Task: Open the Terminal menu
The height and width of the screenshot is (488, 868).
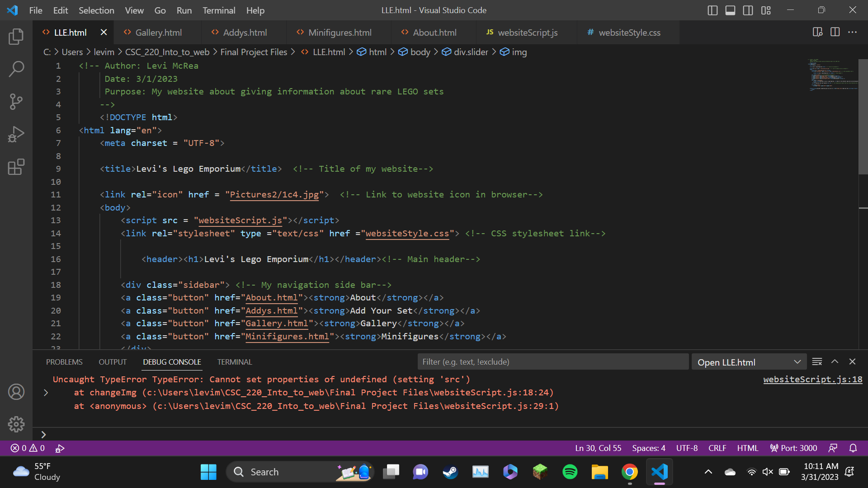Action: (x=219, y=10)
